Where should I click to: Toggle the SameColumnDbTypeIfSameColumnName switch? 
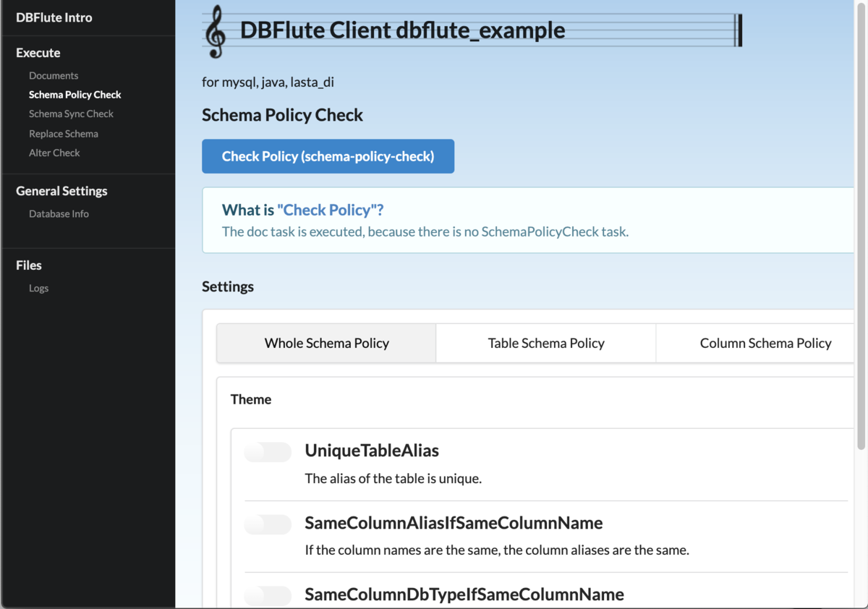coord(268,596)
